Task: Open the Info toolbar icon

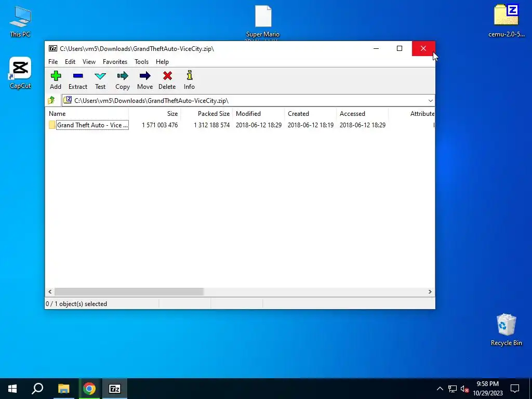Action: click(189, 80)
